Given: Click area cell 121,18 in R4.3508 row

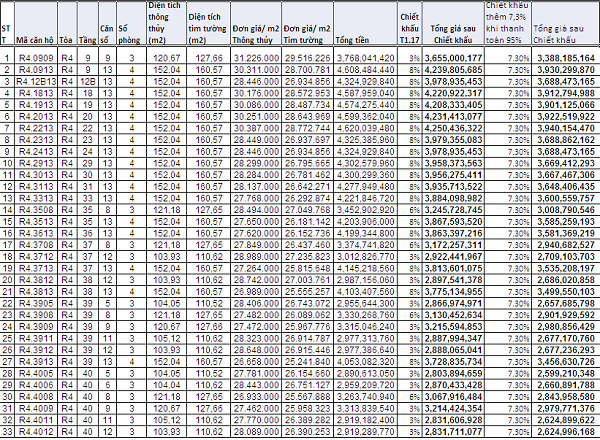Looking at the screenshot, I should [x=166, y=210].
